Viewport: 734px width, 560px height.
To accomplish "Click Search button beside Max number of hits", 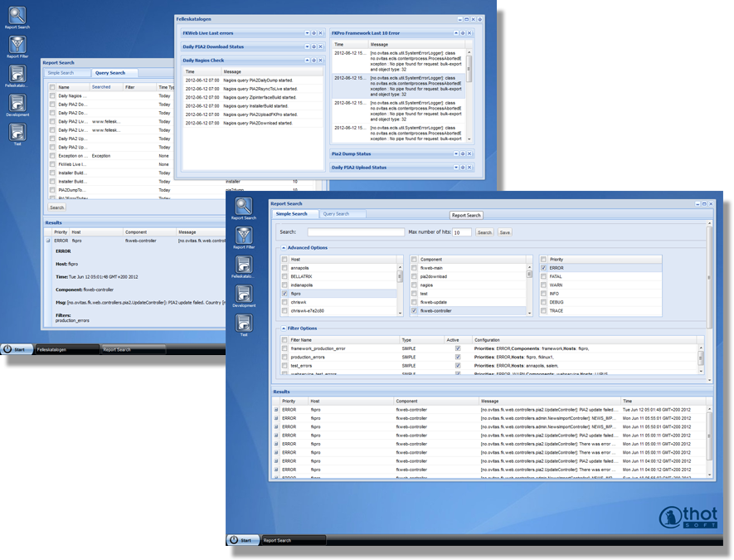I will (x=484, y=232).
